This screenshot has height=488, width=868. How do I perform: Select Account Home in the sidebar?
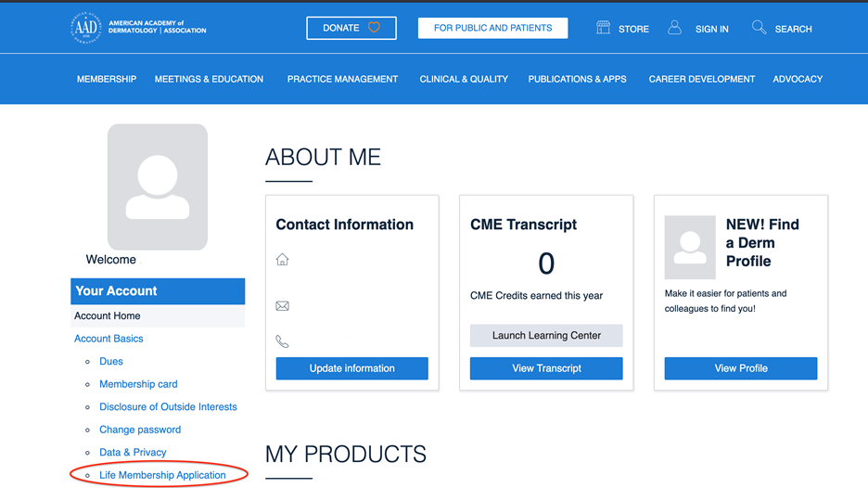[x=158, y=315]
